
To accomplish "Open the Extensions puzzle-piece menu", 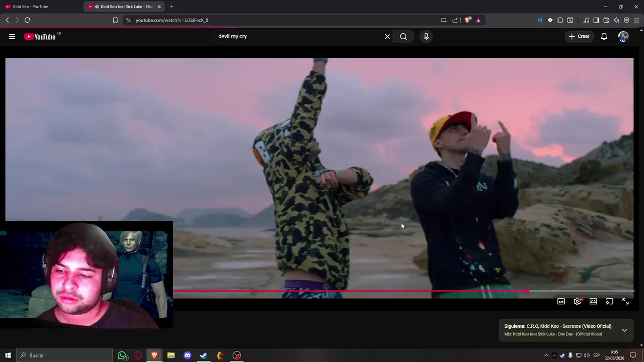I will [560, 20].
